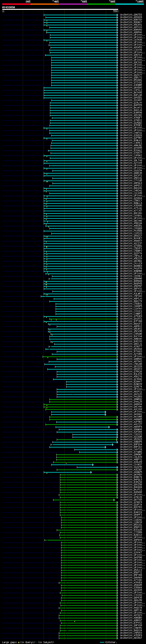Image resolution: width=146 pixels, height=644 pixels.
Task: Pick the UniRef100_Q5BJ72 label
Action: (131, 77)
